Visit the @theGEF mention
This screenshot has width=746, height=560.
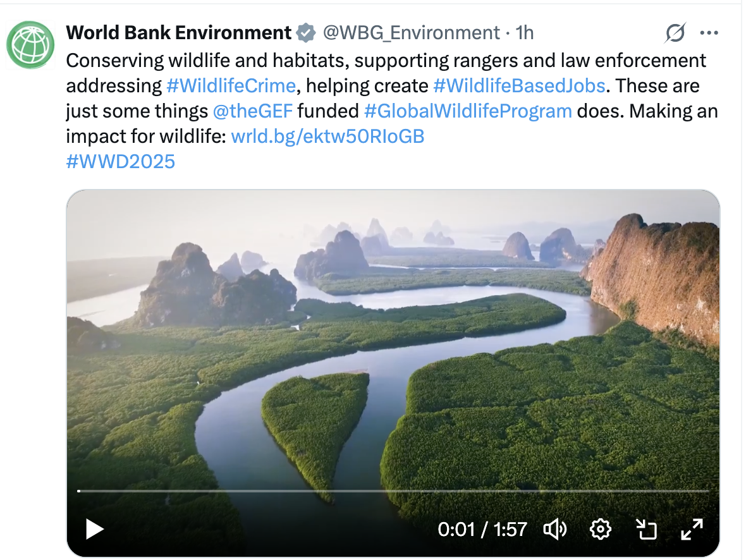(x=253, y=111)
